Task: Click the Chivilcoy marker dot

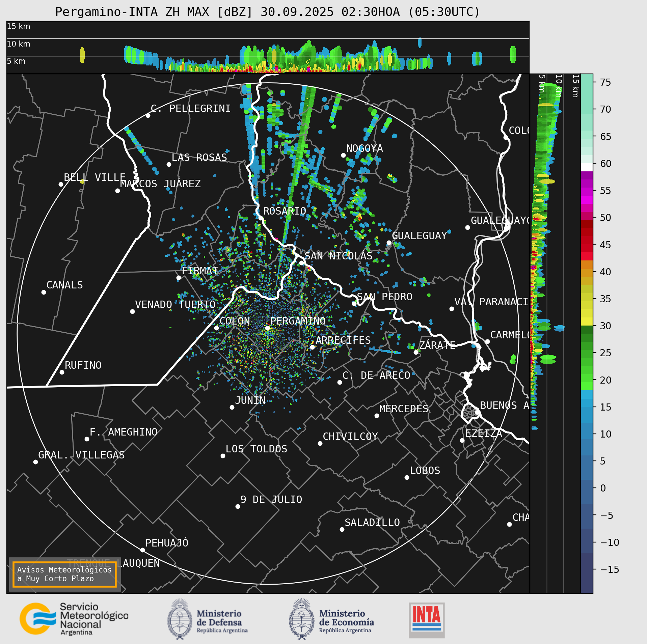Action: 320,443
